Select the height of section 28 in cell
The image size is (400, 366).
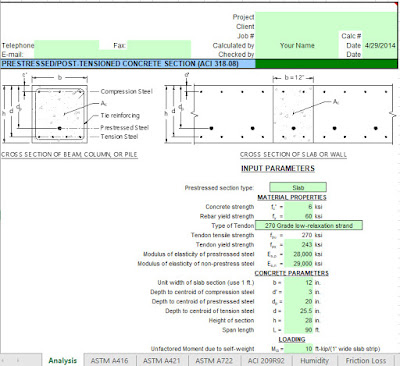pyautogui.click(x=299, y=320)
